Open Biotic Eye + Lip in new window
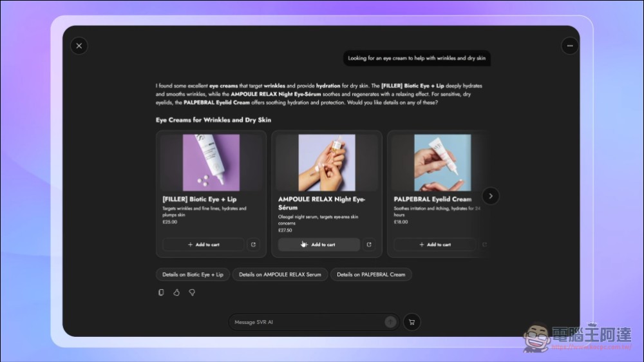Screen dimensions: 644x362 pyautogui.click(x=253, y=245)
